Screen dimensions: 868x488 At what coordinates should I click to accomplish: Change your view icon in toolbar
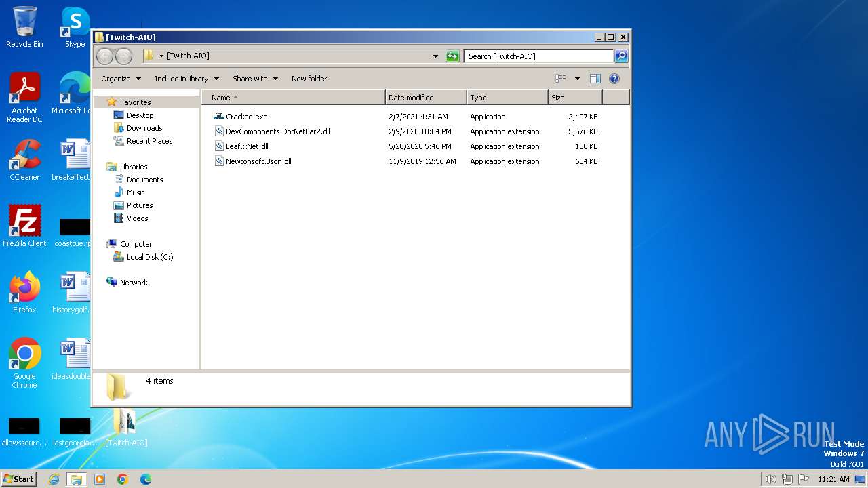point(560,79)
